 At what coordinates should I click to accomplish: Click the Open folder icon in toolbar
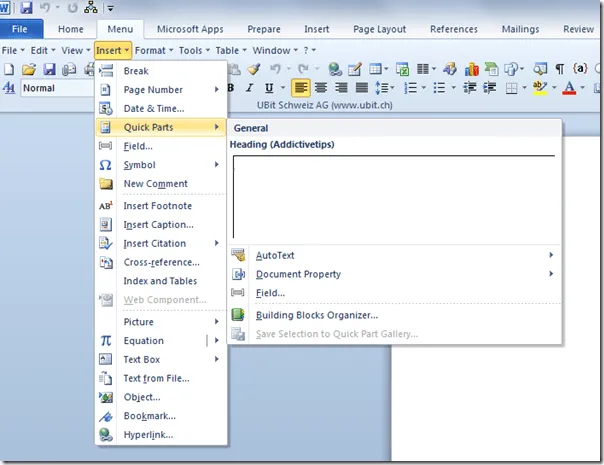(x=29, y=69)
